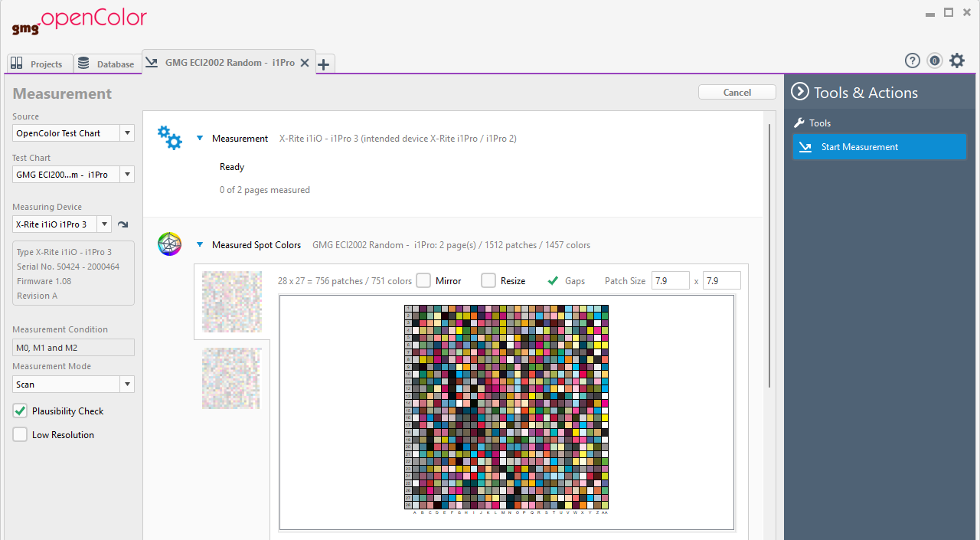The image size is (980, 540).
Task: Select the second chart page thumbnail
Action: pyautogui.click(x=230, y=378)
